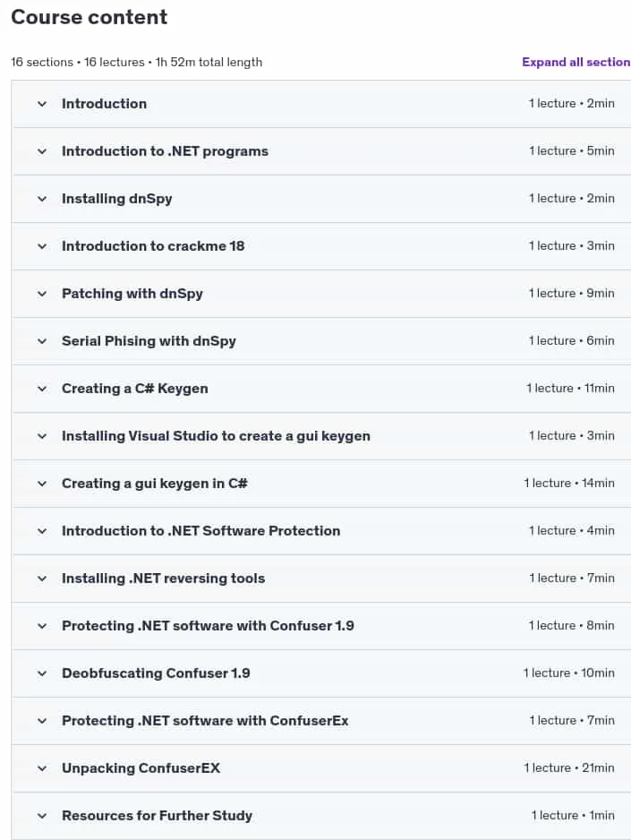The width and height of the screenshot is (631, 840).
Task: Expand chevron next to Deobfuscating Confuser 1.9
Action: pos(42,673)
